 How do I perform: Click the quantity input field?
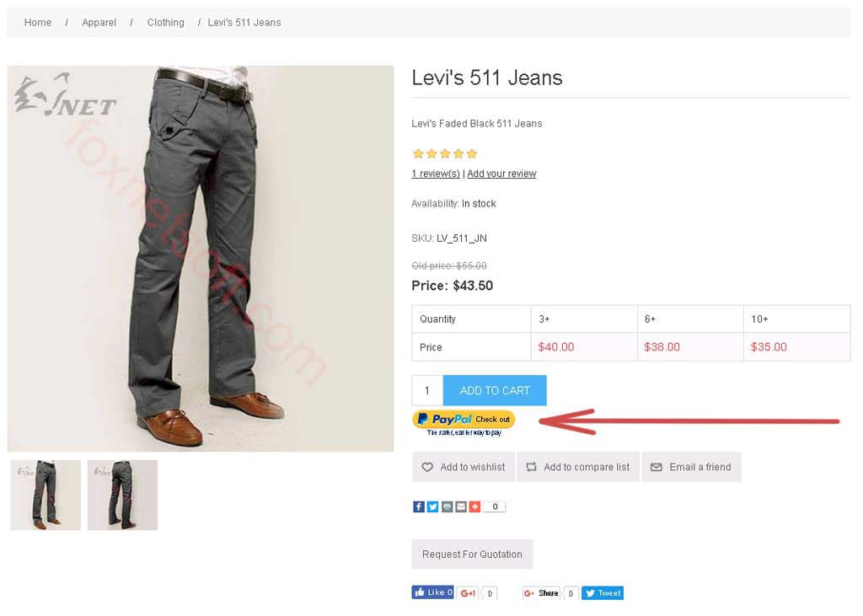pos(427,390)
